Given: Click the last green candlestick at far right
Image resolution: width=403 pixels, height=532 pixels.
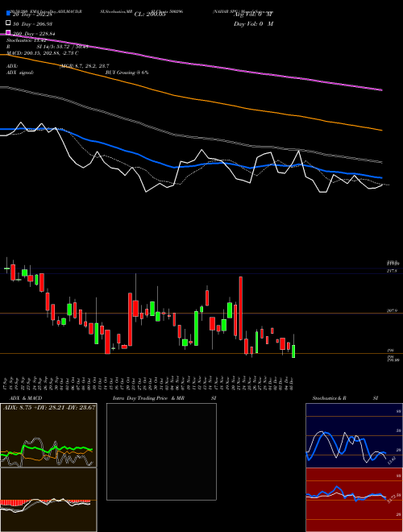Looking at the screenshot, I should pos(293,351).
